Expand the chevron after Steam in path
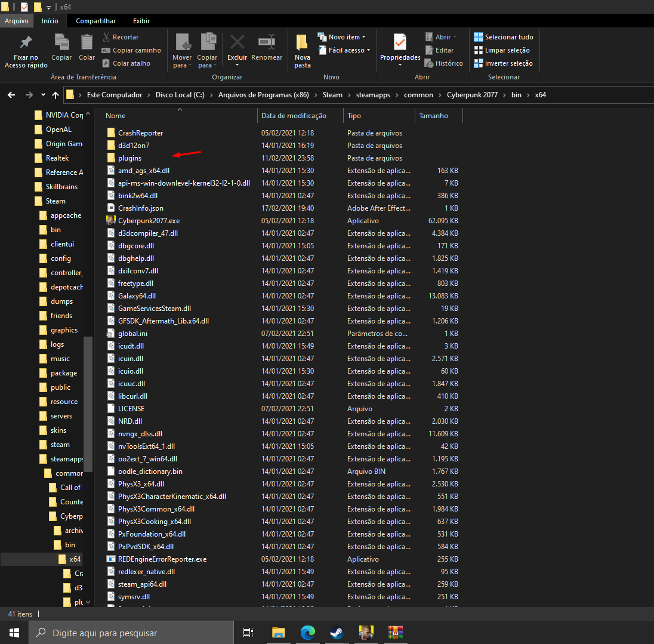The height and width of the screenshot is (644, 654). click(349, 95)
